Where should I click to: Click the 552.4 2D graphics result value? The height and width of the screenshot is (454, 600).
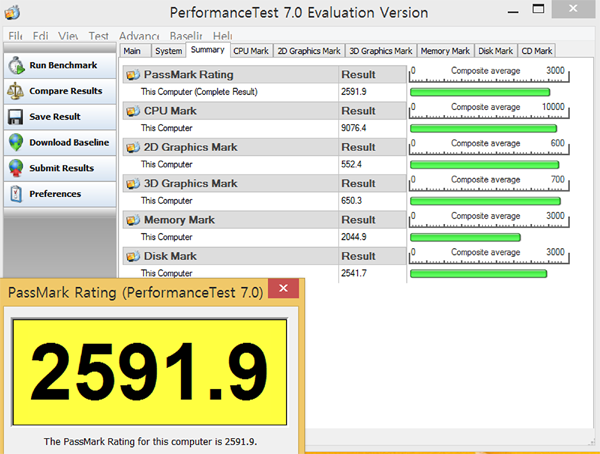coord(351,165)
